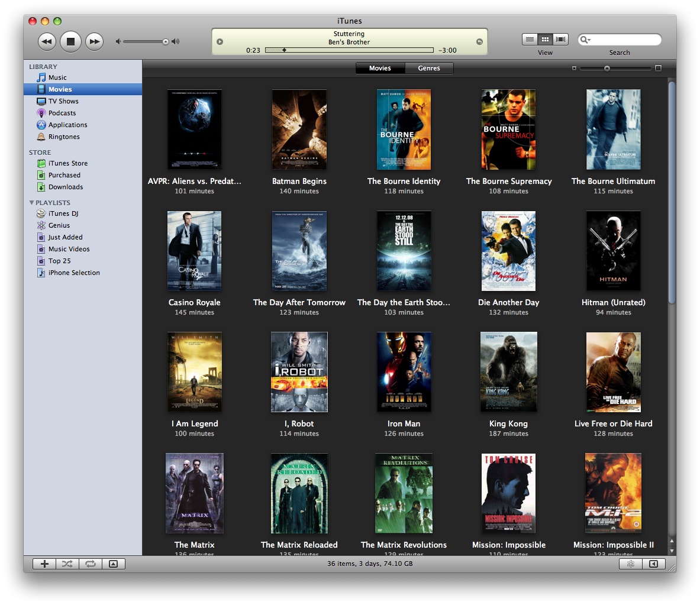This screenshot has width=700, height=605.
Task: Adjust the volume slider knob
Action: 166,41
